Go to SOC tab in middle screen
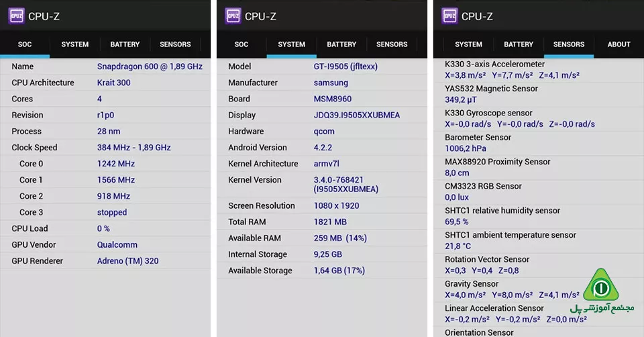The image size is (644, 337). [x=241, y=44]
